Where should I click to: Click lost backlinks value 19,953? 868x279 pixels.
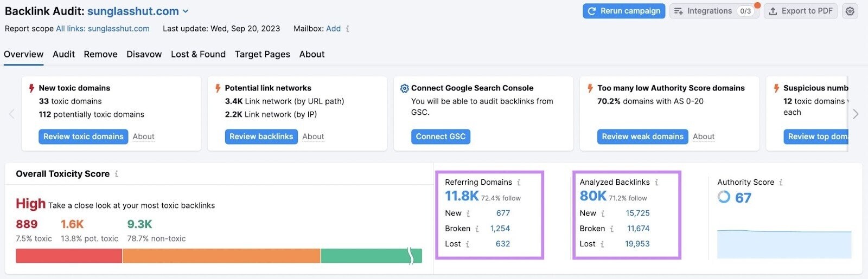637,244
